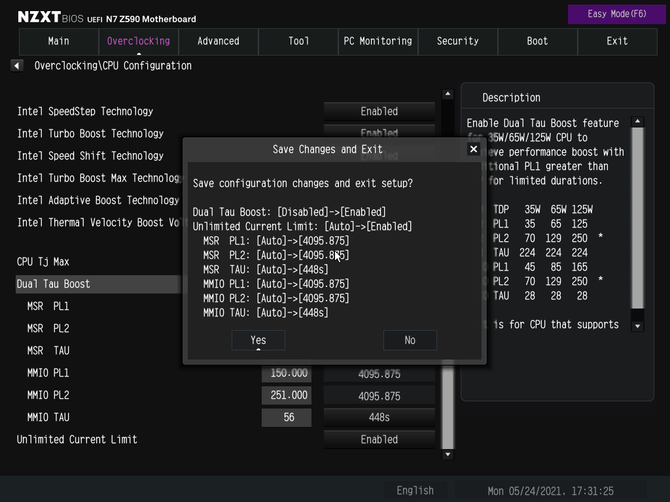Click the settings list scroll up arrow
670x502 pixels.
click(x=447, y=94)
